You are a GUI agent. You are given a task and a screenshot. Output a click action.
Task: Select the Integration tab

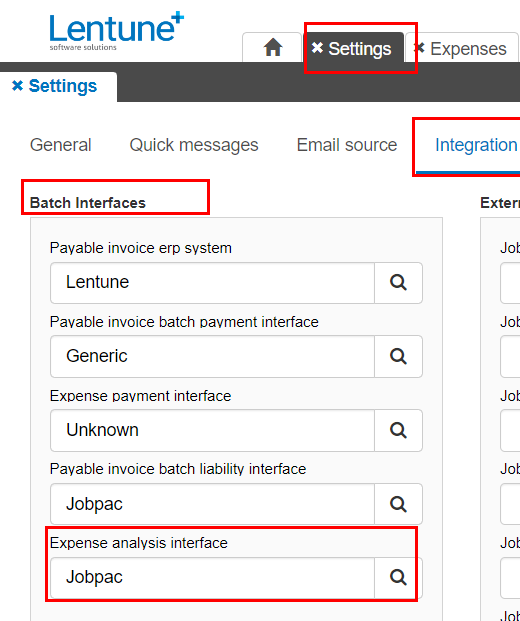pos(476,145)
